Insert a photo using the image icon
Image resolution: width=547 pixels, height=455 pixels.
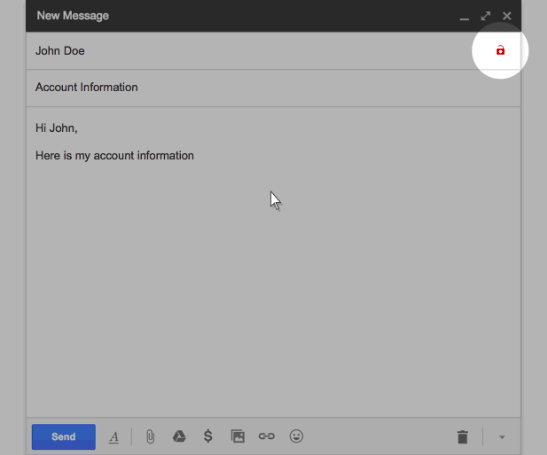pyautogui.click(x=238, y=436)
